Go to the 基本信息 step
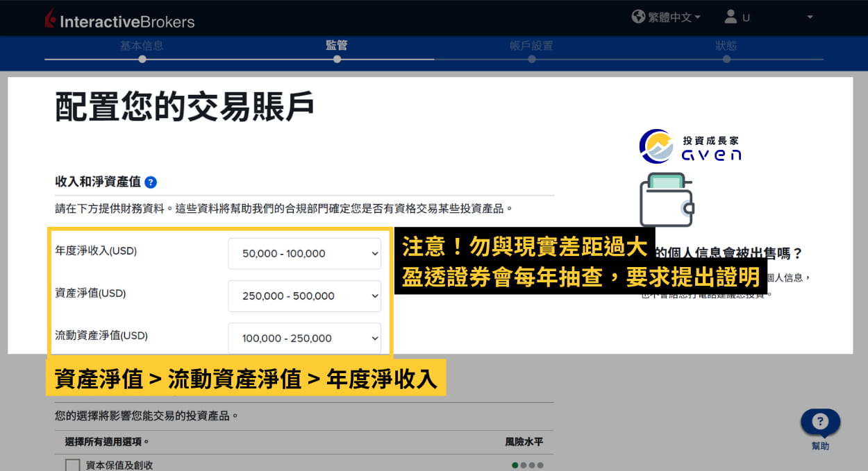The image size is (868, 471). (x=142, y=46)
